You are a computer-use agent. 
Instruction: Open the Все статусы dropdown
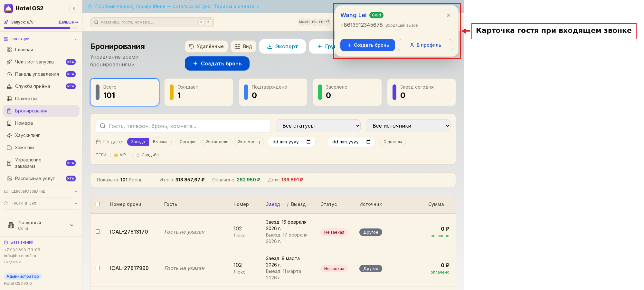click(x=318, y=126)
